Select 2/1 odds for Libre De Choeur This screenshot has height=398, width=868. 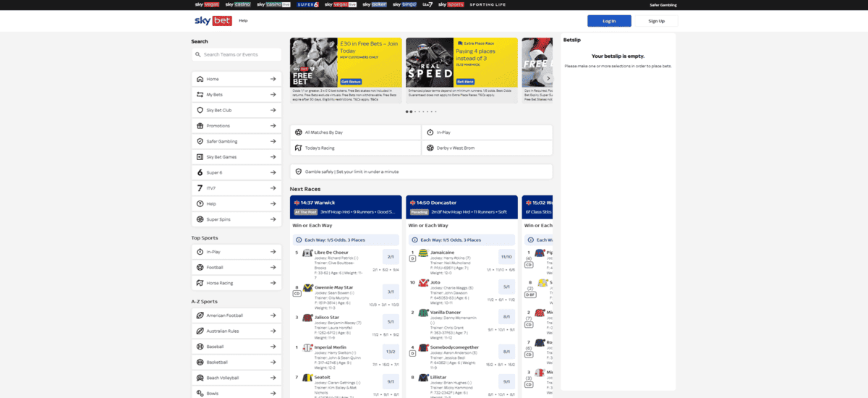(391, 257)
